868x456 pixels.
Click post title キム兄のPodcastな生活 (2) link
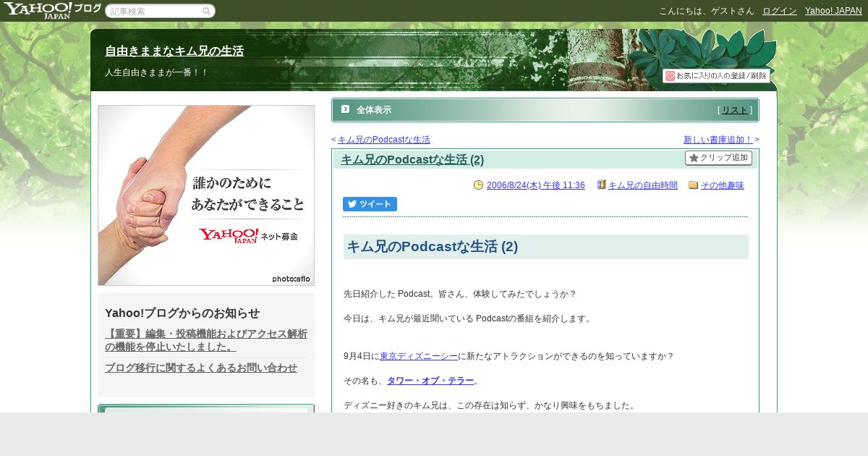412,160
